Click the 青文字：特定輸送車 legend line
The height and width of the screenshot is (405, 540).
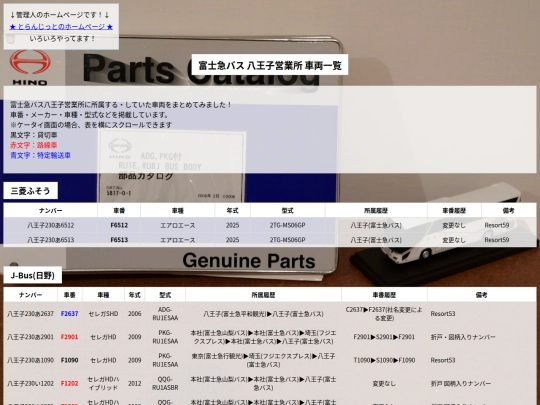click(x=40, y=155)
